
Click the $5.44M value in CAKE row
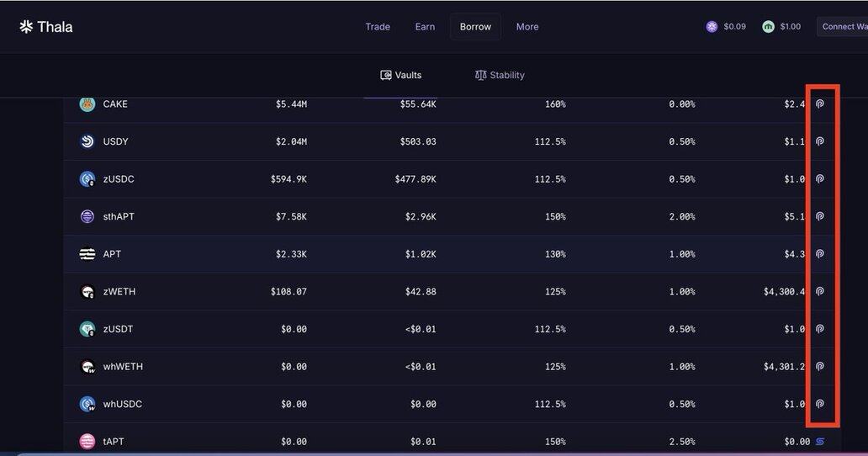[x=291, y=104]
